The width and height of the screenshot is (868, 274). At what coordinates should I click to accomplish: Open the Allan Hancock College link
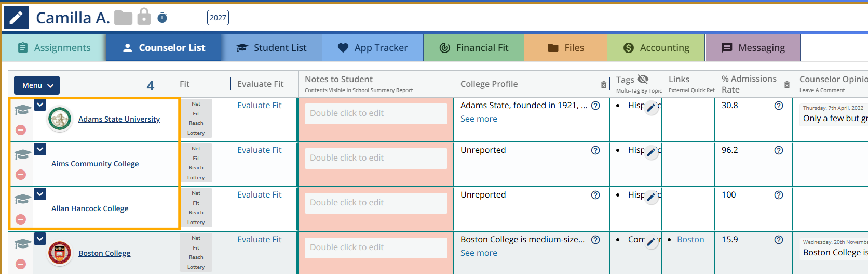[x=90, y=208]
